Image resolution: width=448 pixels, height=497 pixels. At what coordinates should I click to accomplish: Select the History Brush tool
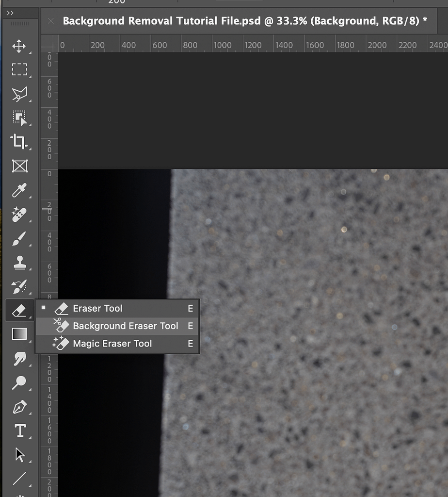[19, 286]
